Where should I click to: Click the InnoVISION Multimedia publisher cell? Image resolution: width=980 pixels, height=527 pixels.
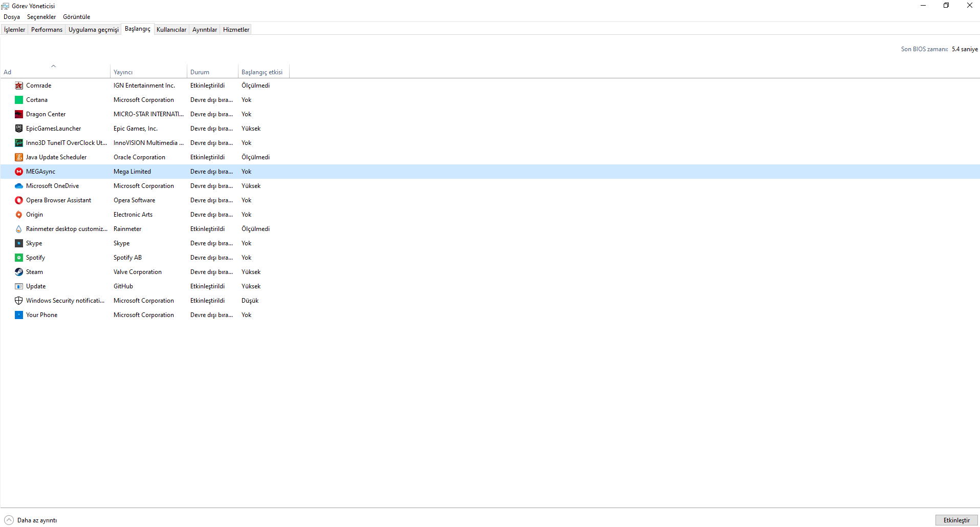coord(148,143)
